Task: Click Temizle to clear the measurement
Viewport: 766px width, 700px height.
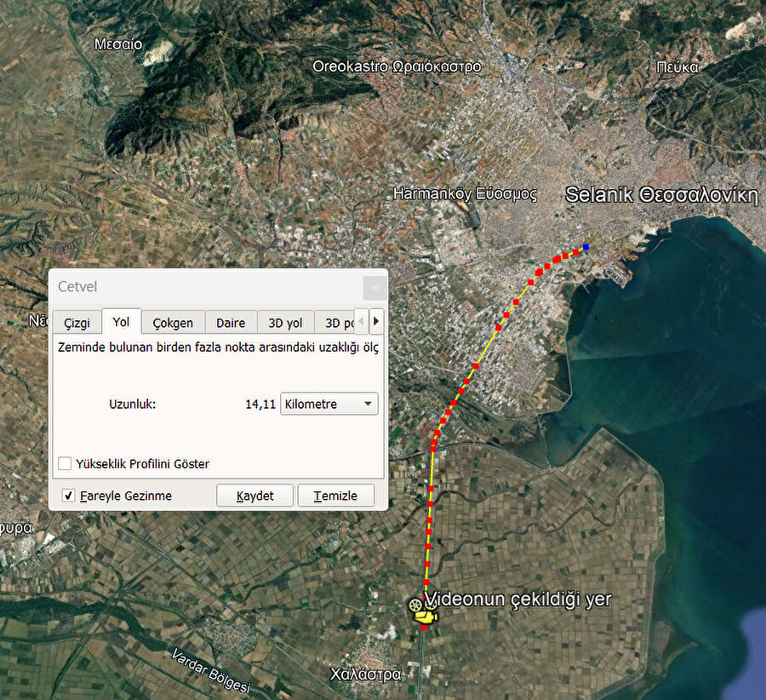Action: click(335, 496)
